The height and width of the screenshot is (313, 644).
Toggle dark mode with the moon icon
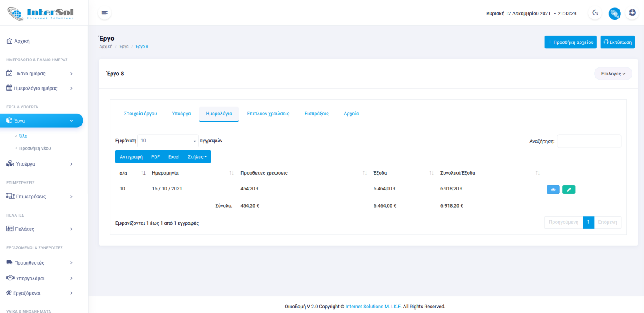(x=595, y=13)
